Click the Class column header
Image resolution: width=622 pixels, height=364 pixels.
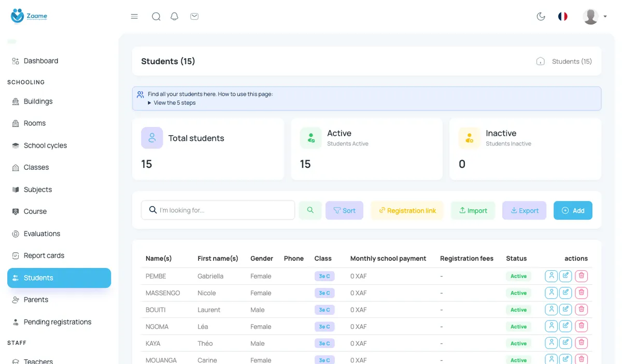[323, 258]
